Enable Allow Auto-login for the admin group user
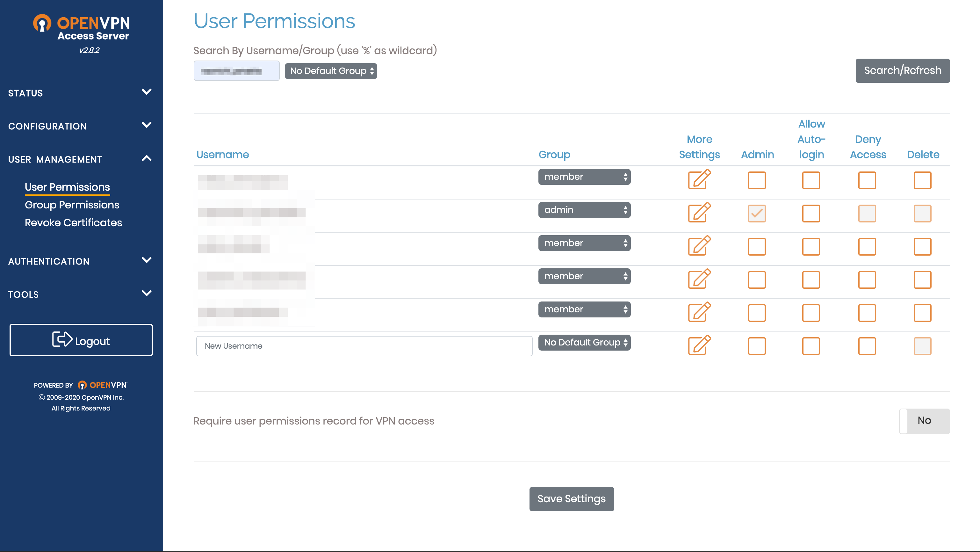The width and height of the screenshot is (980, 552). click(811, 213)
